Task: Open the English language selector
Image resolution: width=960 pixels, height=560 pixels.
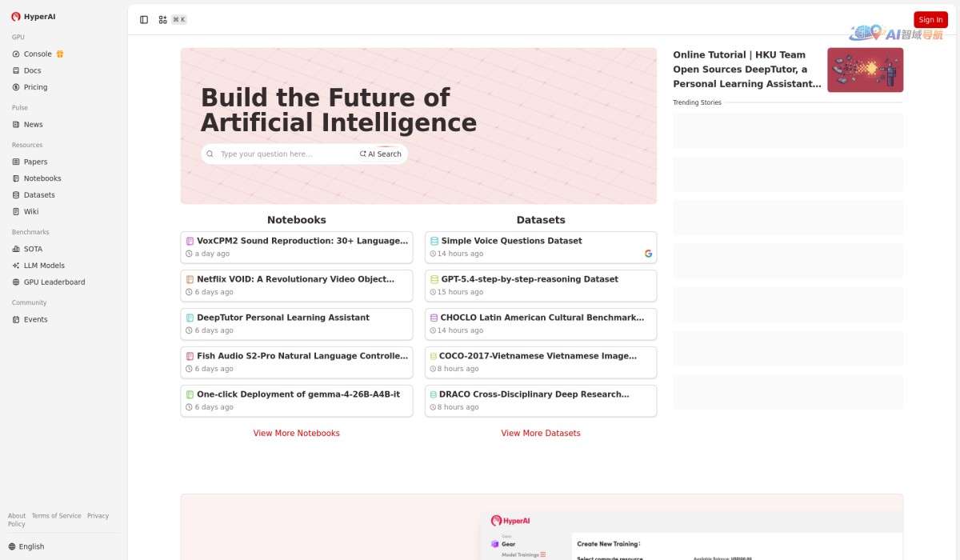Action: click(x=31, y=546)
